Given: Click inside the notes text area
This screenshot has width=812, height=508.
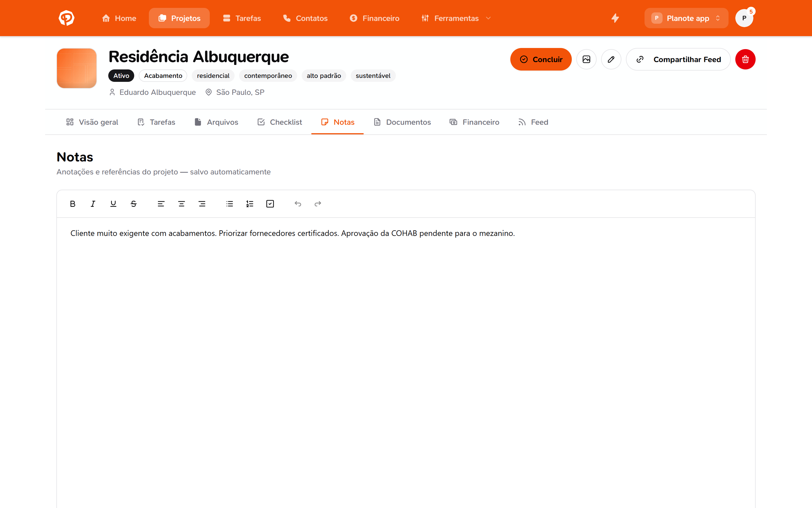Looking at the screenshot, I should coord(406,363).
